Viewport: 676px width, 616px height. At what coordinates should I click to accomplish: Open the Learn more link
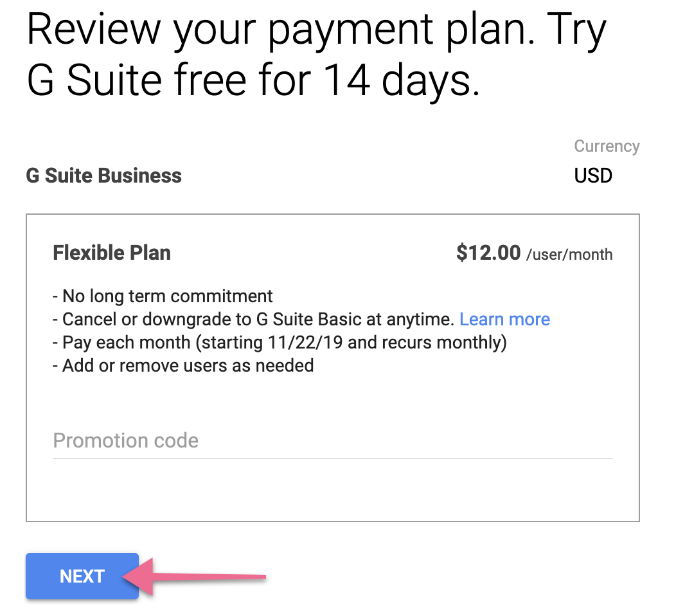(x=504, y=320)
